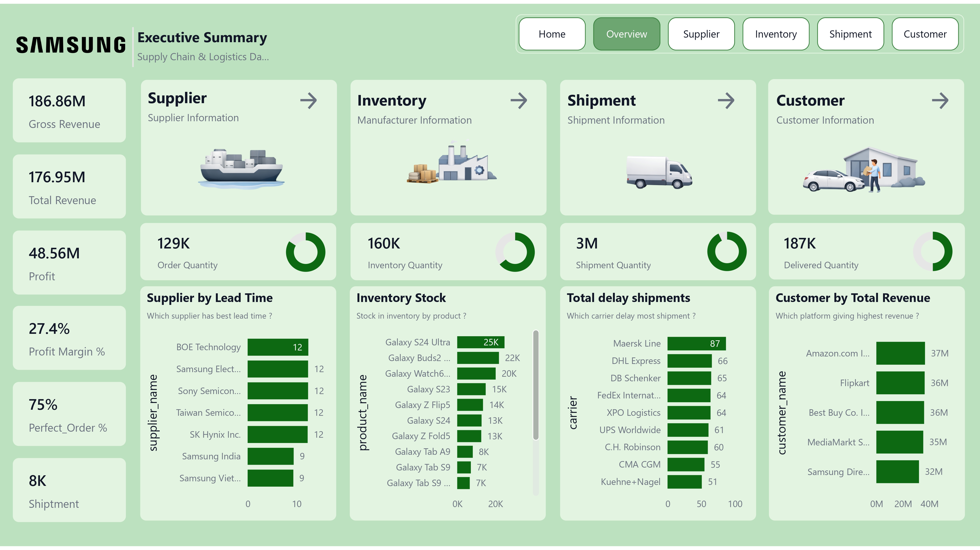The height and width of the screenshot is (550, 980).
Task: Click the arrow icon on Shipment card
Action: pos(726,101)
